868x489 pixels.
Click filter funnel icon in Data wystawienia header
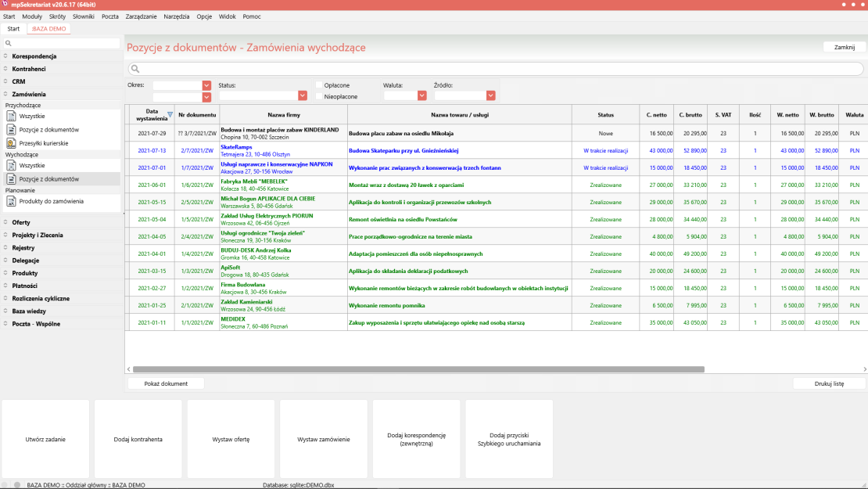coord(170,114)
